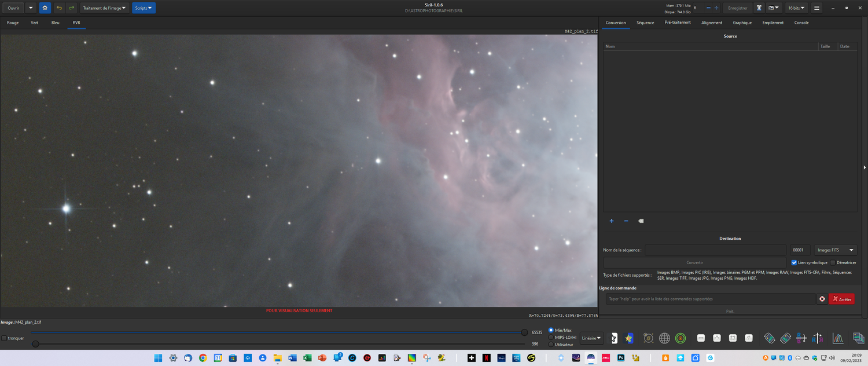Click the upper display range slider handle

[x=524, y=332]
